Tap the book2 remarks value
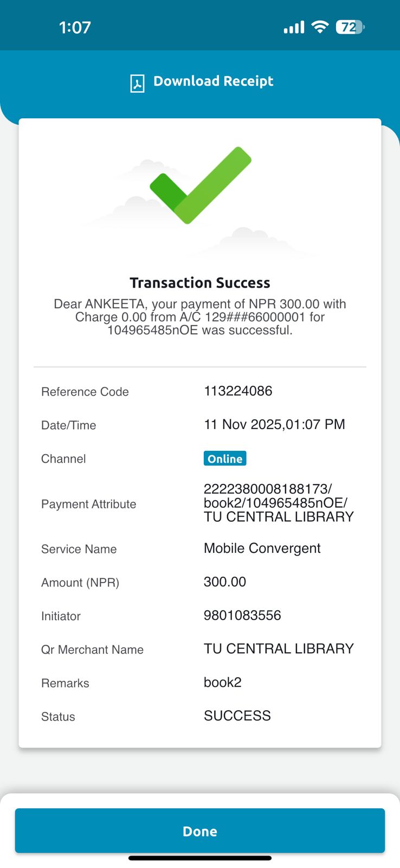The width and height of the screenshot is (400, 868). point(222,682)
